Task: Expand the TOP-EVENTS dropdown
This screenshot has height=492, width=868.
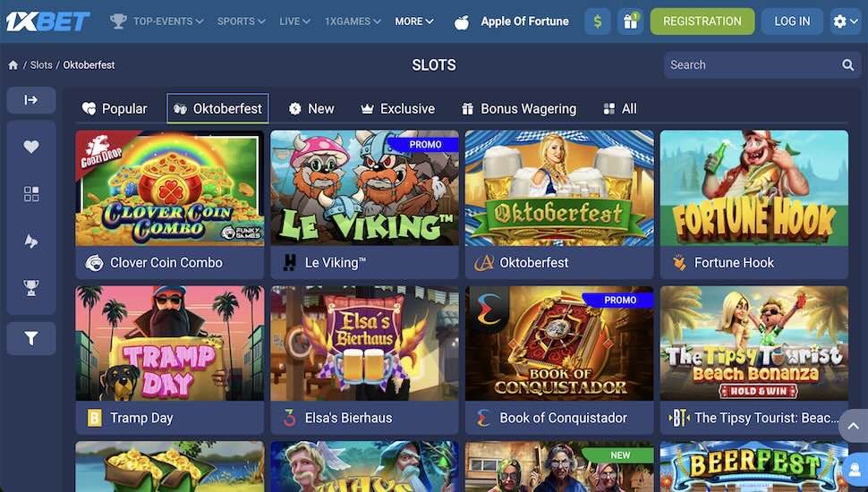Action: tap(157, 21)
